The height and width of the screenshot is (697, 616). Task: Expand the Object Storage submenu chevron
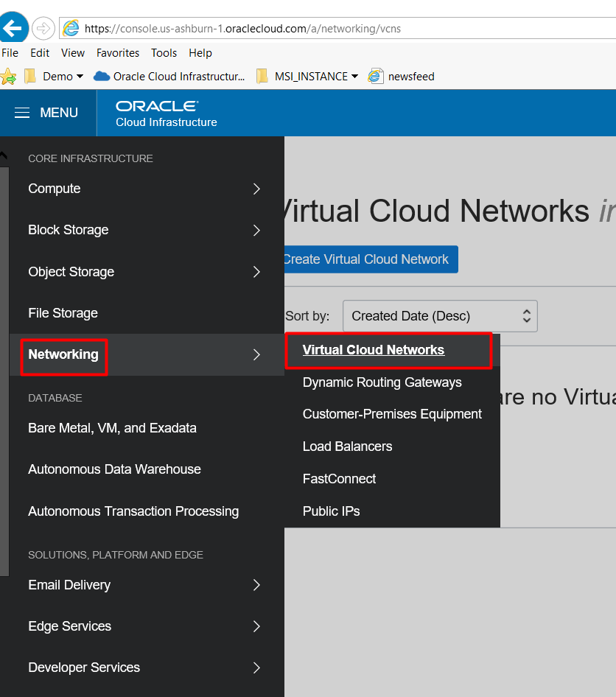point(256,272)
